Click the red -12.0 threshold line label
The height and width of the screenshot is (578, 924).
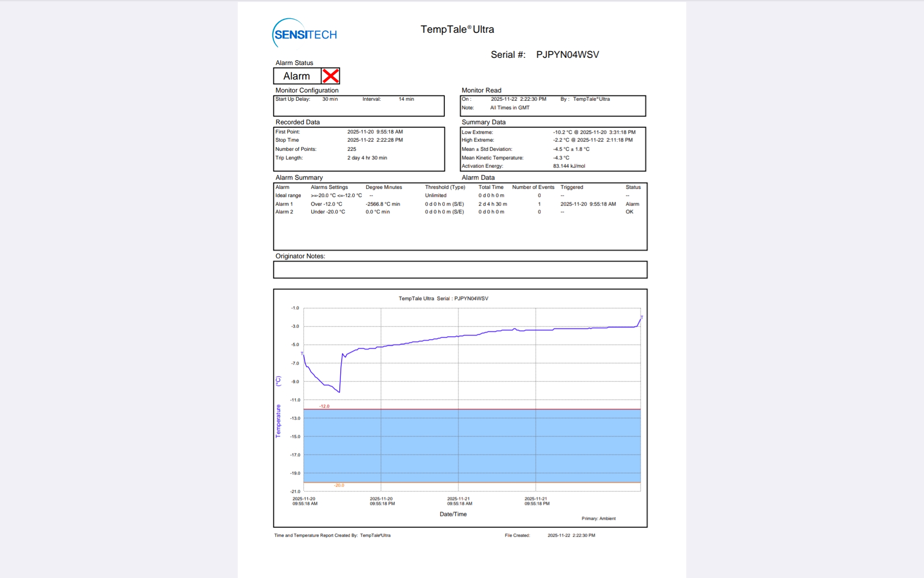click(324, 406)
